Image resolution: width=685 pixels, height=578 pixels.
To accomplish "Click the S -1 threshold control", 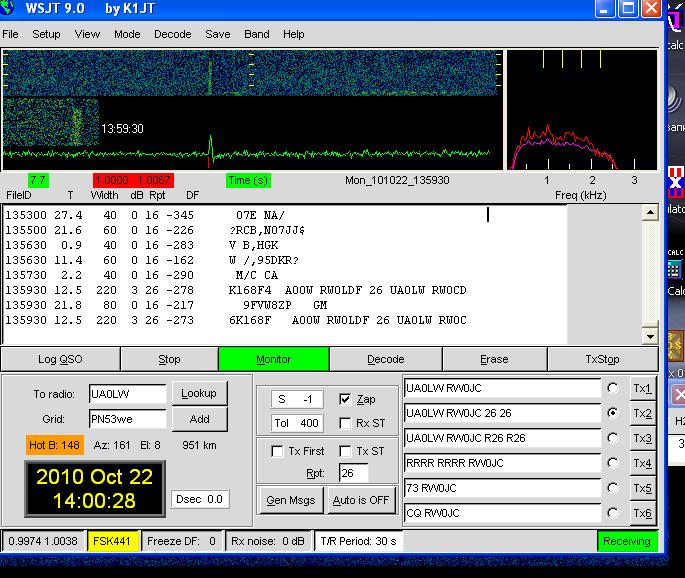I will [297, 399].
